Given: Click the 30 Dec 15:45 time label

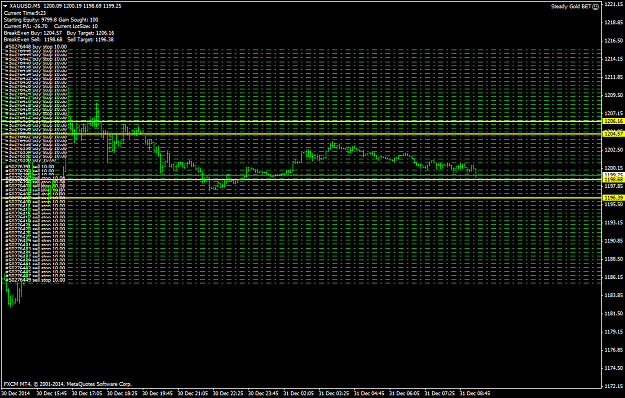Looking at the screenshot, I should pyautogui.click(x=52, y=394).
